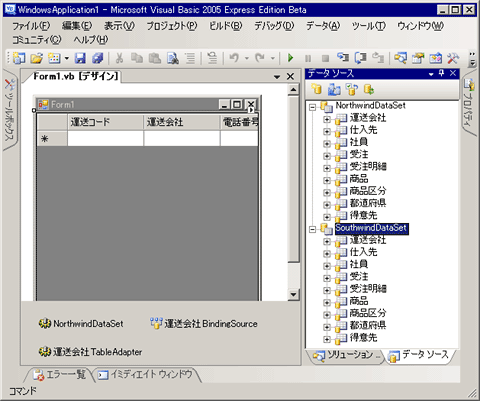Open Solution Explorer from the toolbar icon
Viewport: 480px width, 401px height.
click(x=400, y=58)
